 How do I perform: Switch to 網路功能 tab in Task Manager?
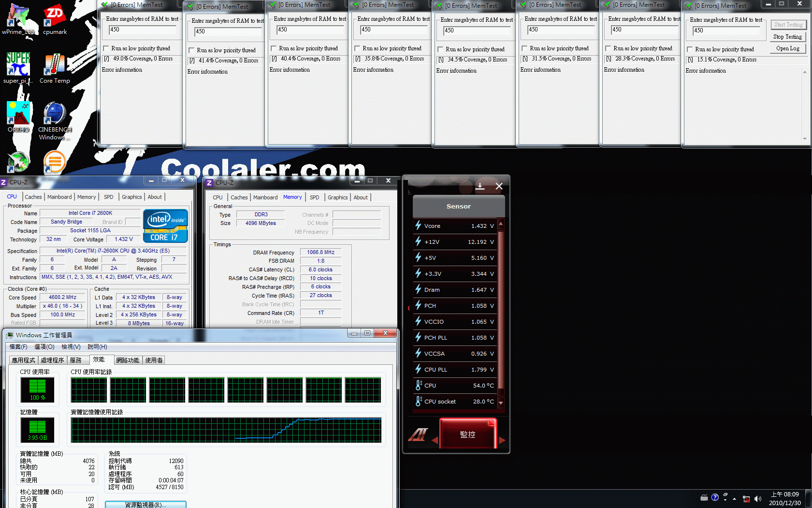(x=128, y=360)
